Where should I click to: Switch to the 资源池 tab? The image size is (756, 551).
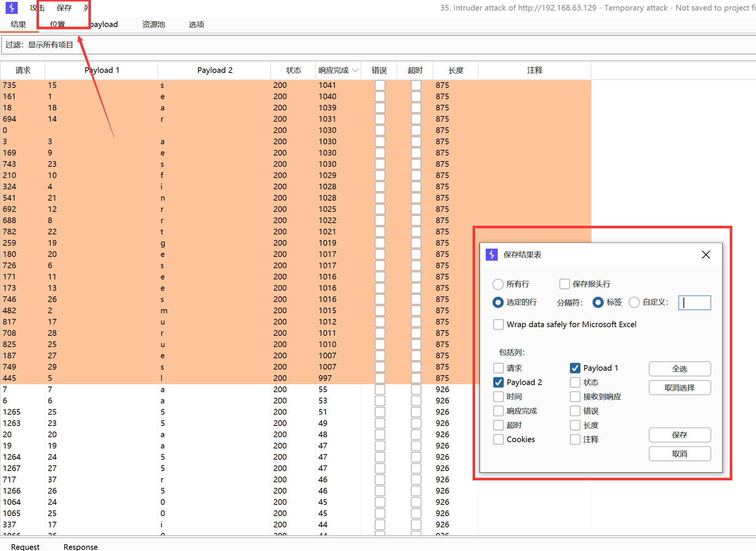coord(154,24)
